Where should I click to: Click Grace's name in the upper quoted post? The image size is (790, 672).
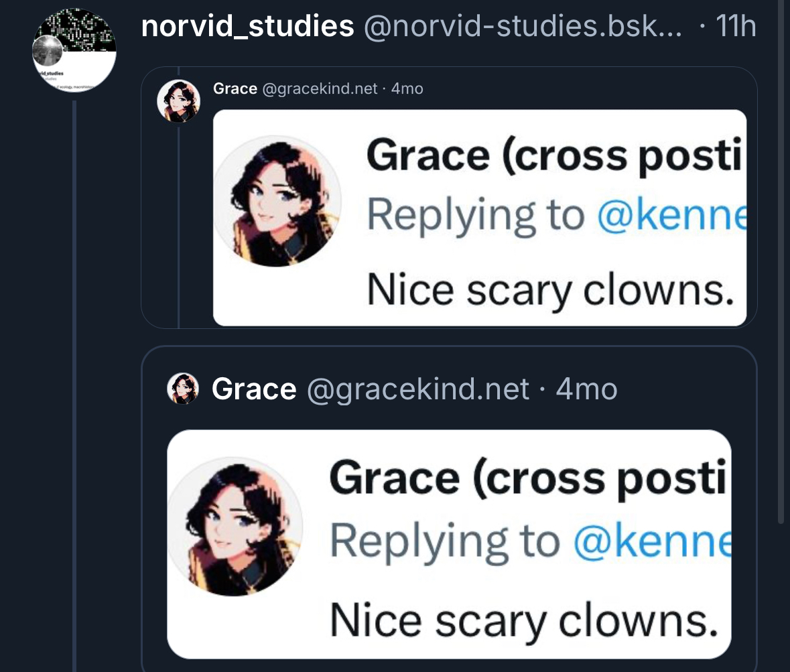click(x=235, y=88)
